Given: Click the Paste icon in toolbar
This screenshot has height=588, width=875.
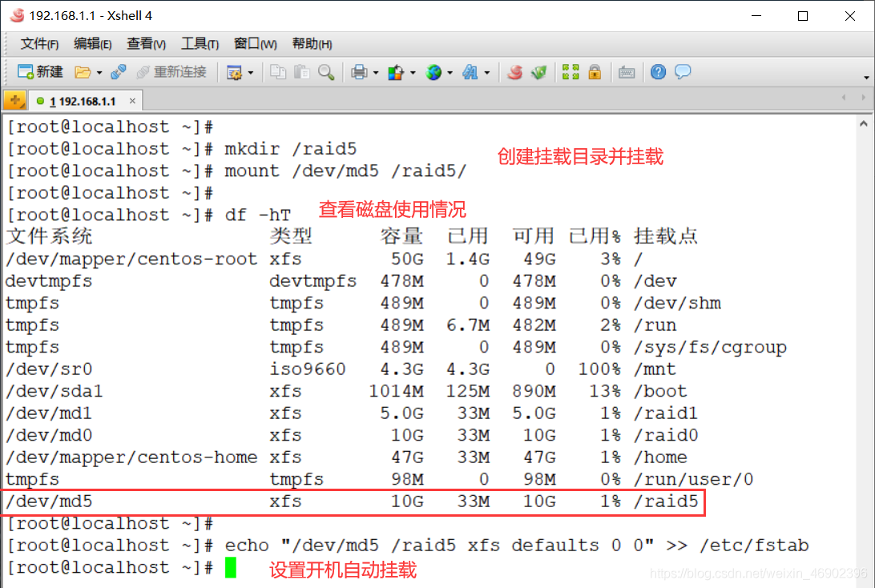Looking at the screenshot, I should [x=302, y=72].
